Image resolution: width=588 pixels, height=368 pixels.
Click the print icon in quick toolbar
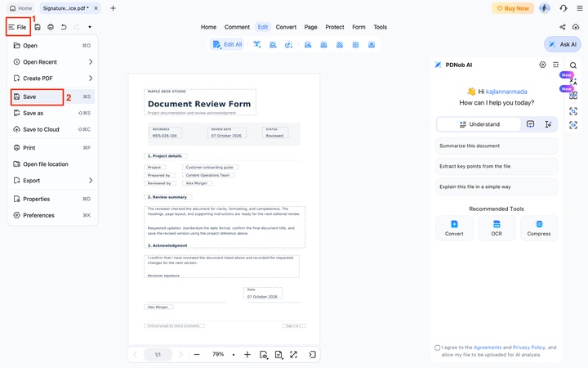click(51, 27)
